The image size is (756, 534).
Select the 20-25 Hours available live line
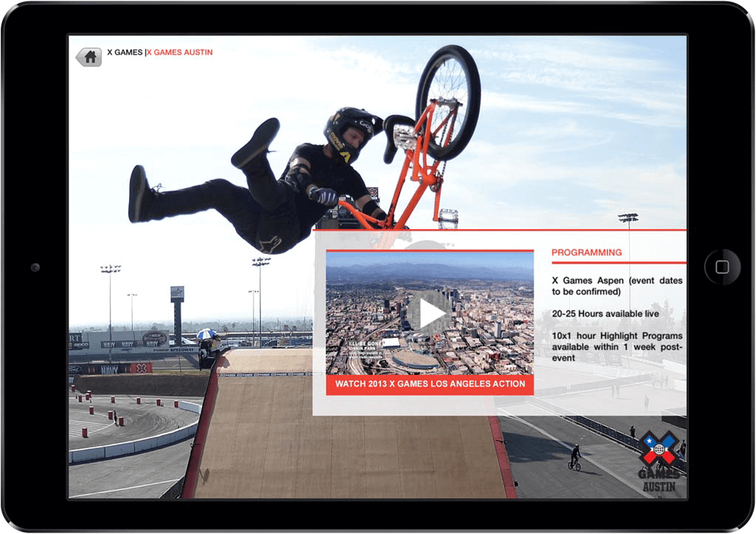605,314
